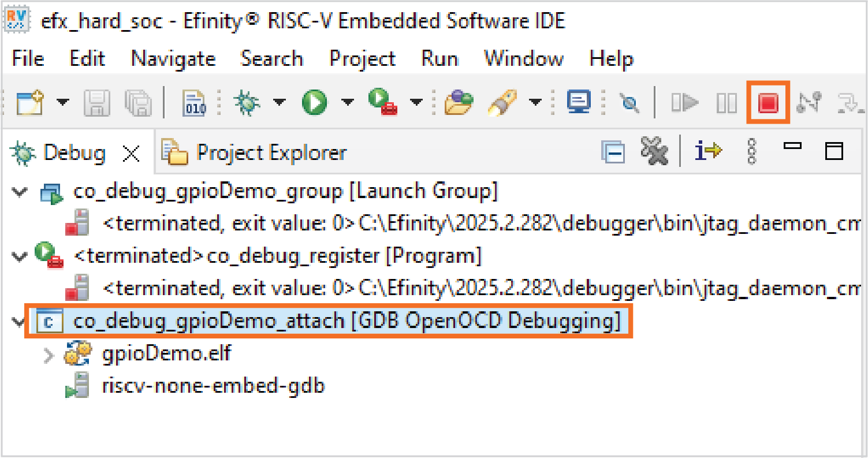Image resolution: width=868 pixels, height=458 pixels.
Task: Open the Run menu
Action: tap(439, 58)
